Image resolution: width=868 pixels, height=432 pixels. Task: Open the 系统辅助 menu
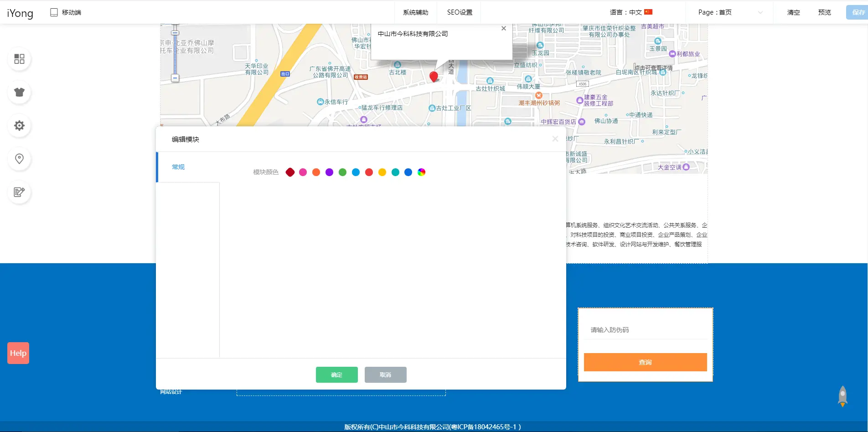[x=415, y=12]
